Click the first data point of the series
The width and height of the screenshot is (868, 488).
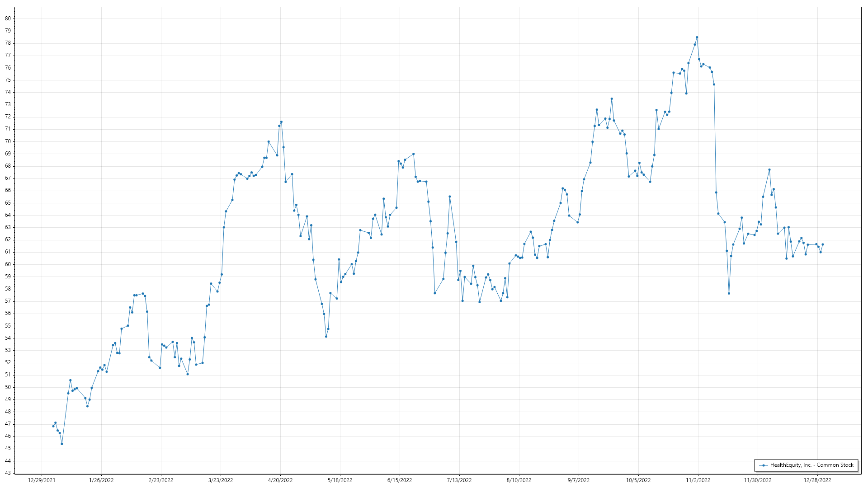click(53, 426)
